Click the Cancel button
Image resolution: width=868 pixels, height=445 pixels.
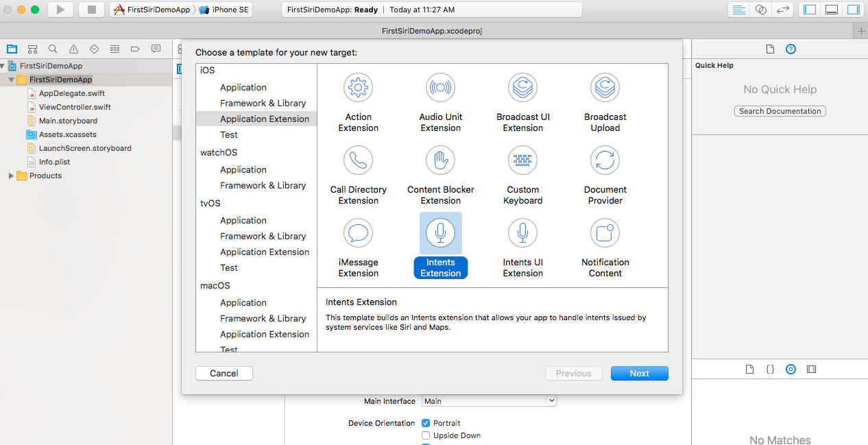224,373
